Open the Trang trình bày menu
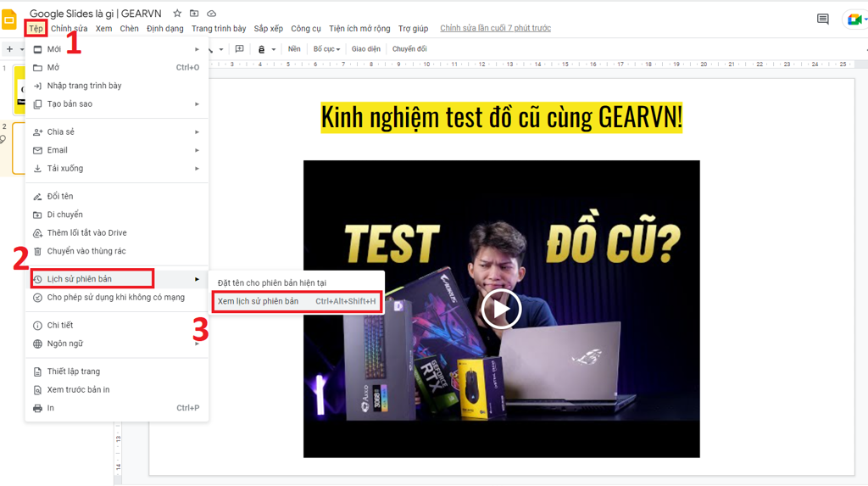This screenshot has height=486, width=868. coord(219,28)
